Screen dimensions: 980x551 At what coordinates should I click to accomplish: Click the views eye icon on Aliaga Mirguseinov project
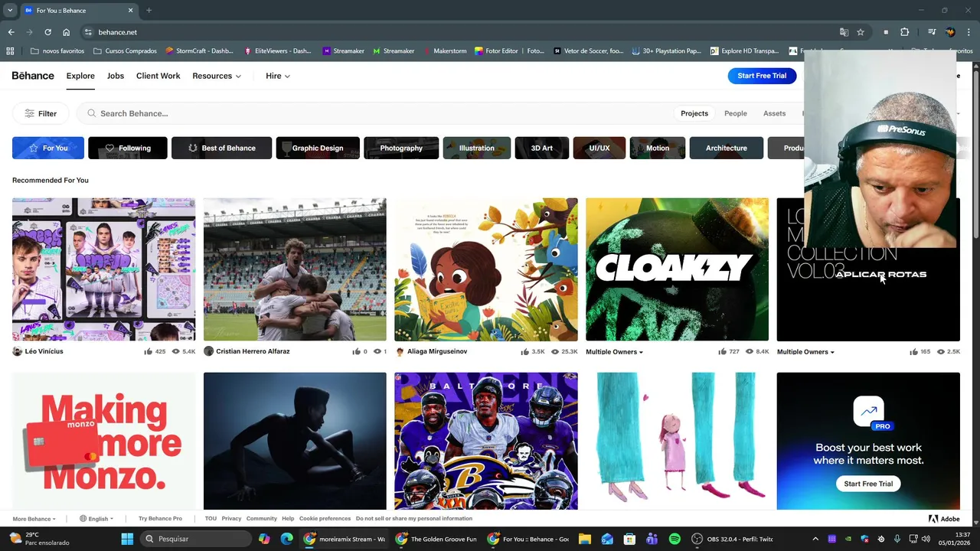click(554, 351)
